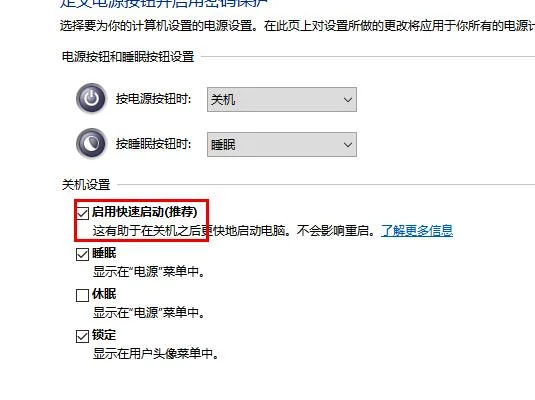Toggle the 睡眠 power menu checkbox
Viewport: 535px width, 400px height.
click(x=82, y=254)
